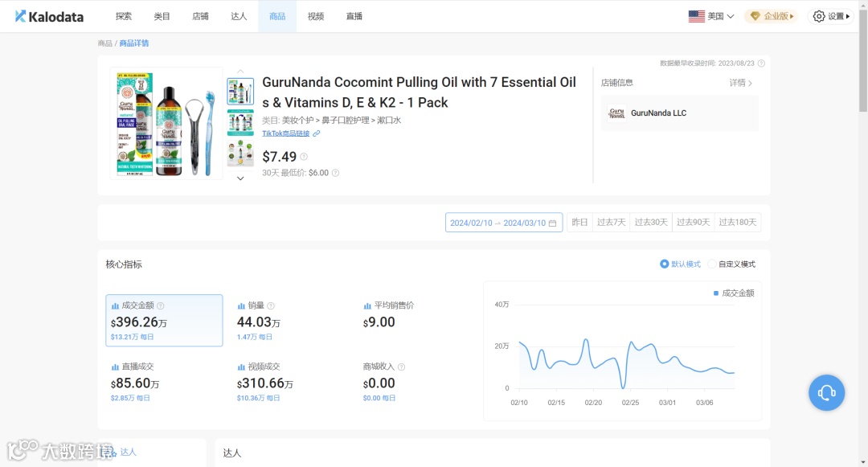Toggle the 成交金额 chart legend
Screen dimensions: 868x467
734,293
